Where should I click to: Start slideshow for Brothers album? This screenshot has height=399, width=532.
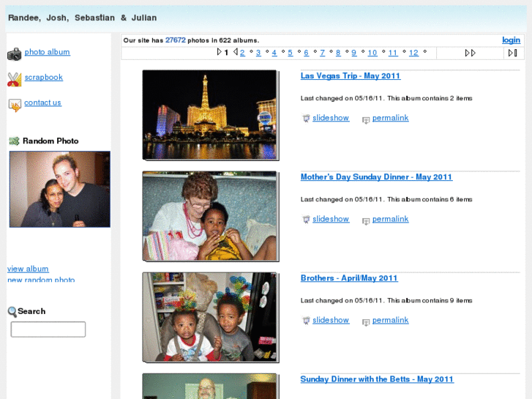point(331,320)
